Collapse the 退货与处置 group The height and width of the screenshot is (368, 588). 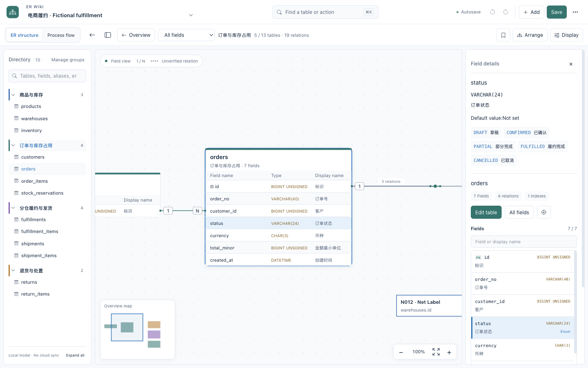pyautogui.click(x=13, y=271)
